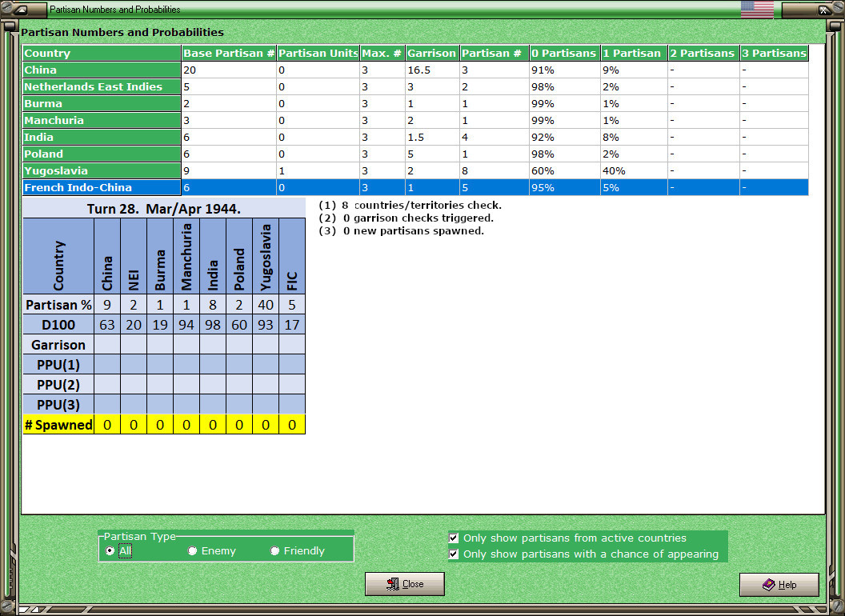This screenshot has height=616, width=845.
Task: Select the Enemy partisan type radio
Action: [192, 550]
